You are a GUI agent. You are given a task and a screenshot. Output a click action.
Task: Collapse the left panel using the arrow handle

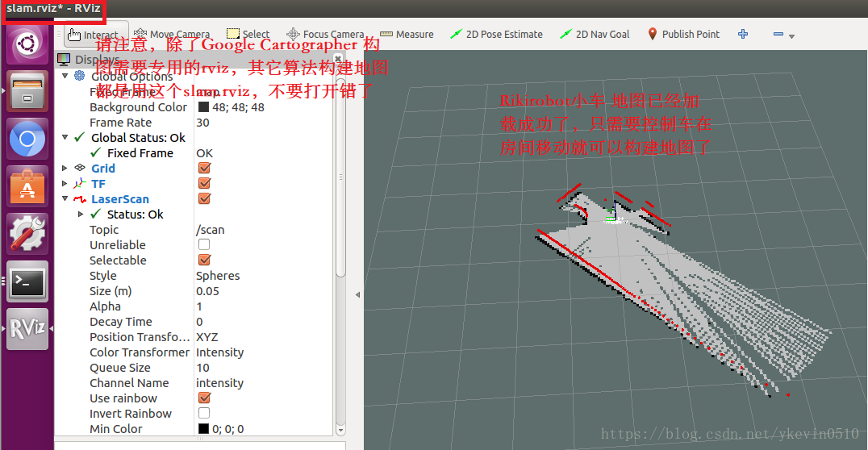(357, 294)
